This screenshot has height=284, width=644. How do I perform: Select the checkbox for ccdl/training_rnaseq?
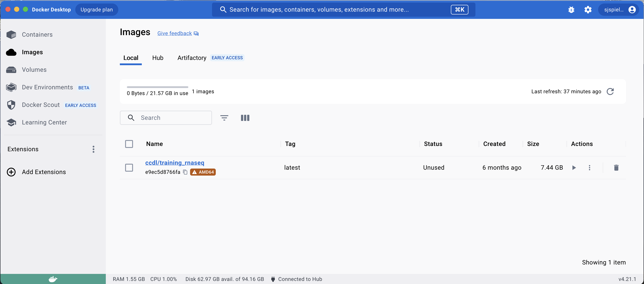(x=129, y=167)
